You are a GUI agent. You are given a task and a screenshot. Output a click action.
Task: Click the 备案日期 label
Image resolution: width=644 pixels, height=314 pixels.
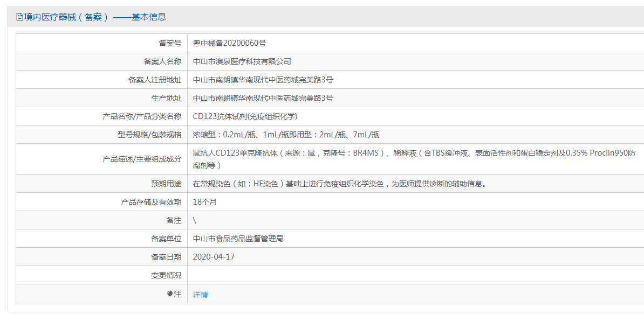166,257
